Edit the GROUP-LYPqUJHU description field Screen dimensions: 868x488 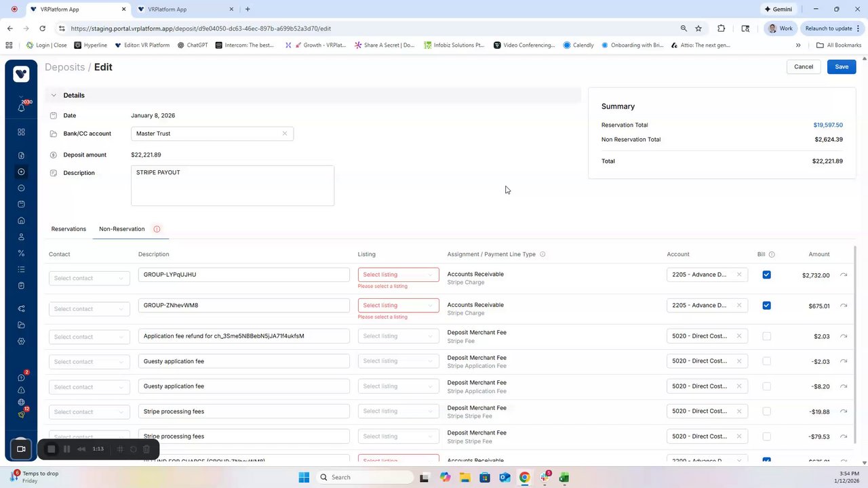pyautogui.click(x=244, y=274)
